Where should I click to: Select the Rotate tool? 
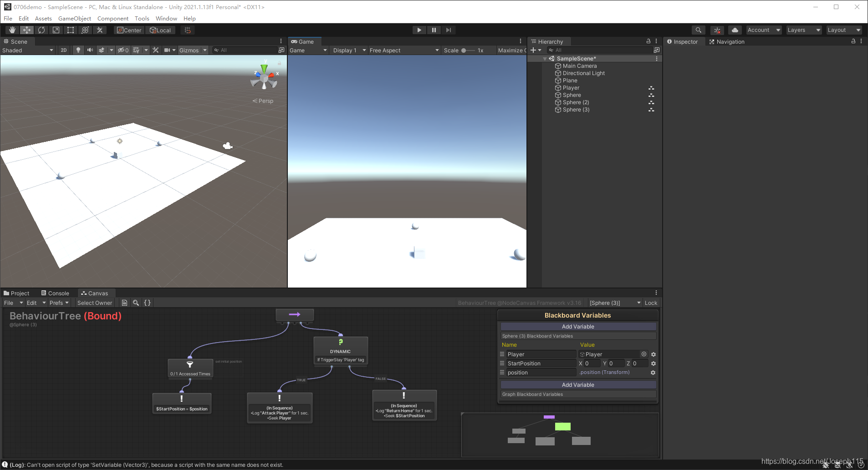[41, 30]
